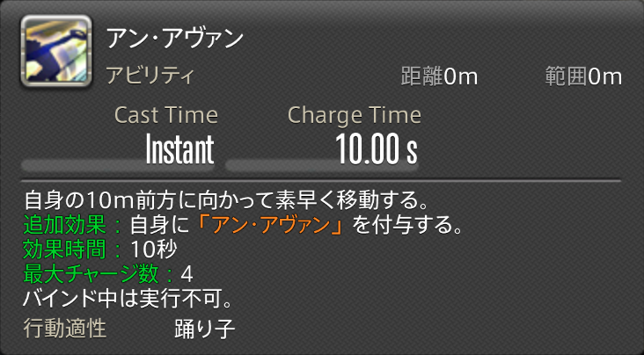Viewport: 644px width, 355px height.
Task: Click the アビリティ action type label
Action: tap(150, 76)
